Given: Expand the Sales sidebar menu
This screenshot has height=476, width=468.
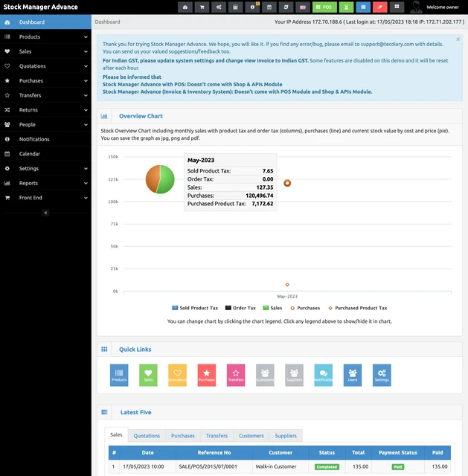Looking at the screenshot, I should (45, 51).
